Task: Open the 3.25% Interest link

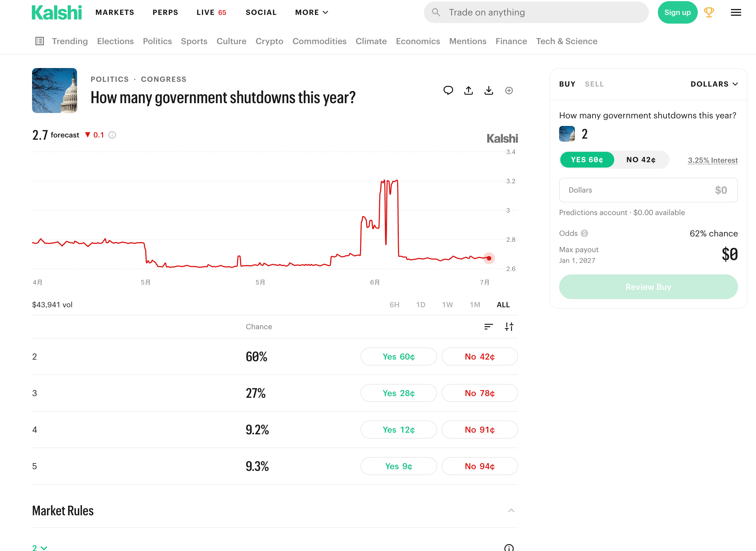Action: click(713, 161)
